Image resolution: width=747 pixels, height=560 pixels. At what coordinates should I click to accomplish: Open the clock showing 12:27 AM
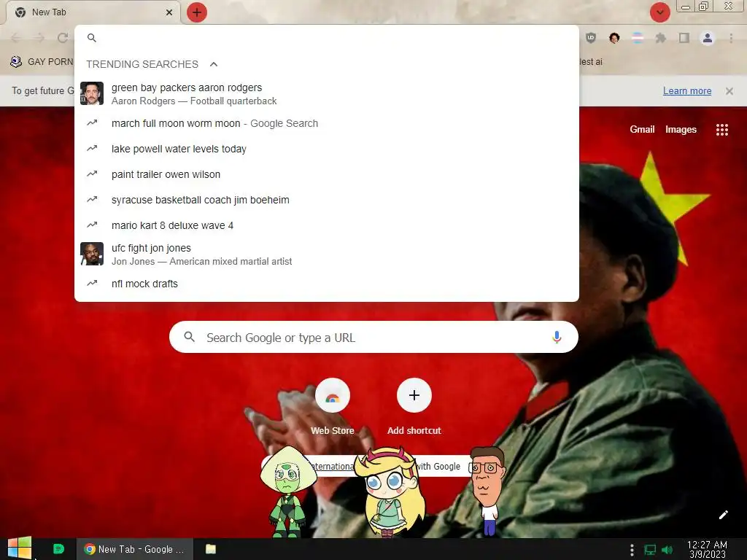707,550
